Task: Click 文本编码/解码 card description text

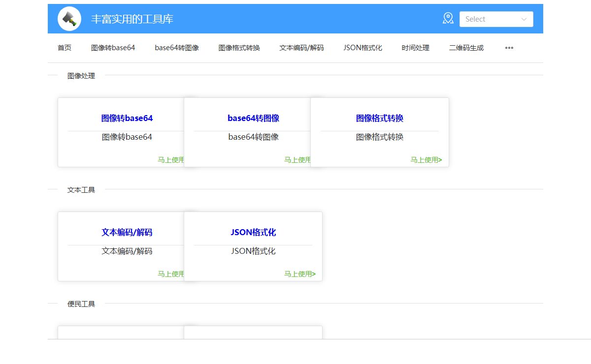Action: coord(127,251)
